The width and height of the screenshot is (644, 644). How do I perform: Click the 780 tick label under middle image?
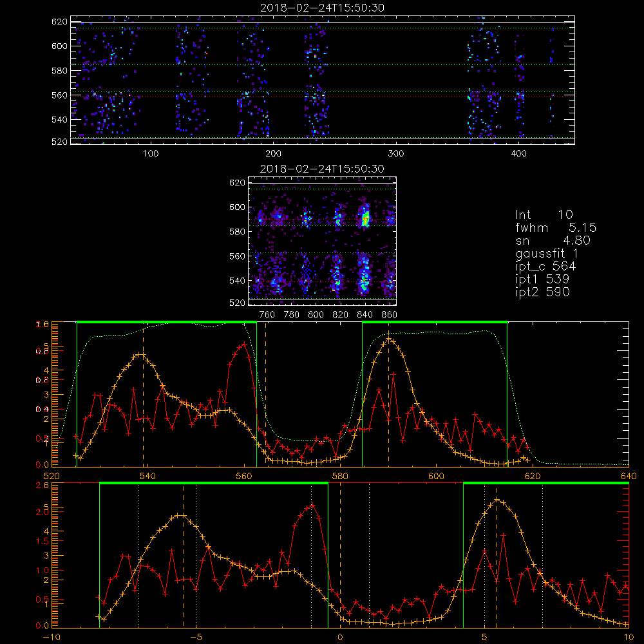coord(292,315)
